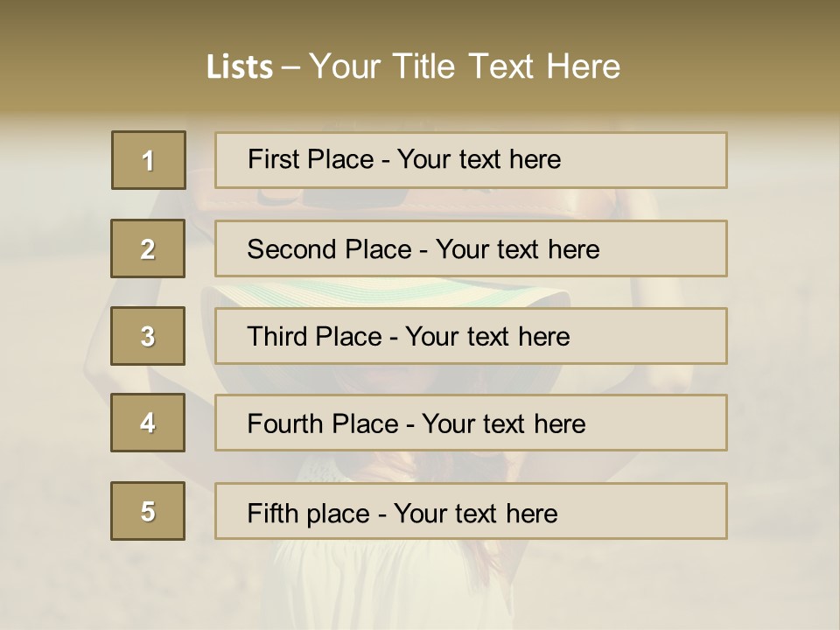Click the word 'Third' in the list
The image size is (840, 630).
point(278,337)
